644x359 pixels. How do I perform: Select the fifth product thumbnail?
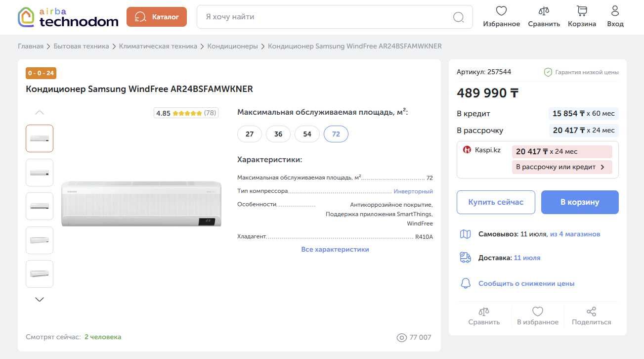(40, 274)
